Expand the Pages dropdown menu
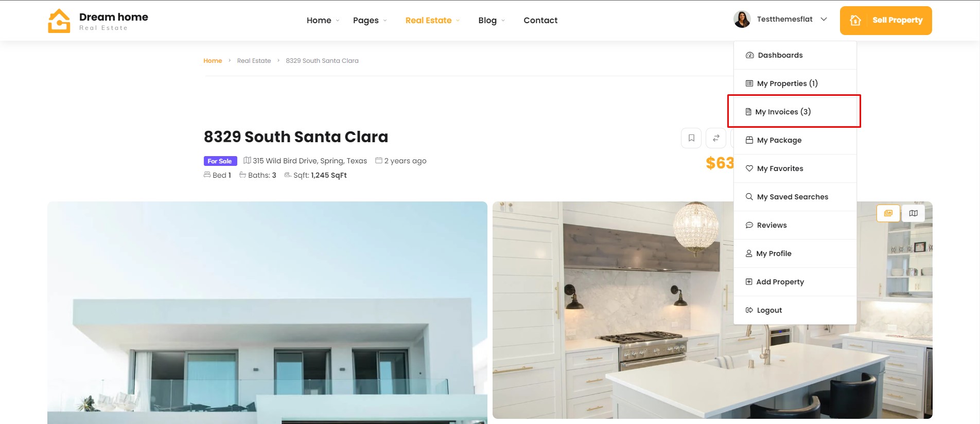The image size is (980, 424). point(370,21)
